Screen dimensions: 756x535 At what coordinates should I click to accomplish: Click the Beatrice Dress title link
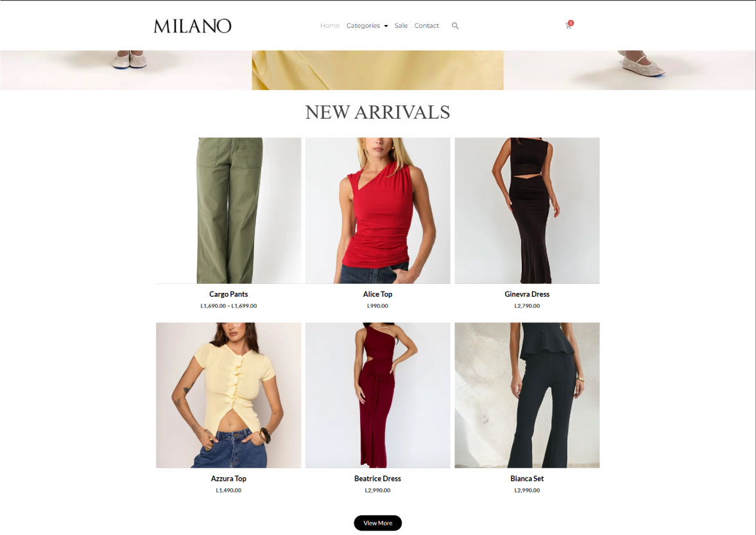pyautogui.click(x=378, y=478)
